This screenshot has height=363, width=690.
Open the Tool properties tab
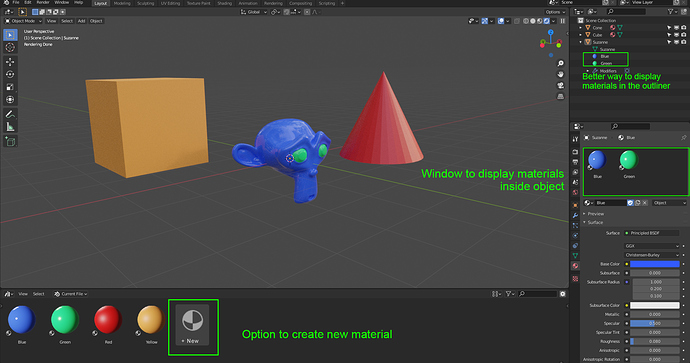575,139
